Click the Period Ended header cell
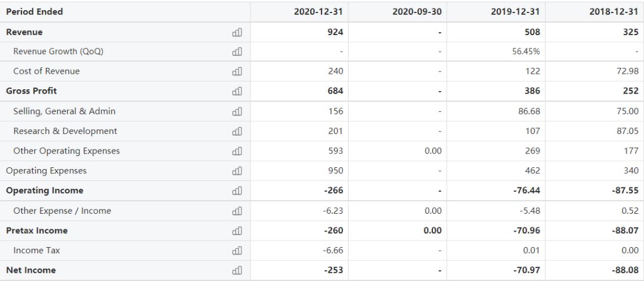Screen dimensions: 644x281 pyautogui.click(x=35, y=12)
